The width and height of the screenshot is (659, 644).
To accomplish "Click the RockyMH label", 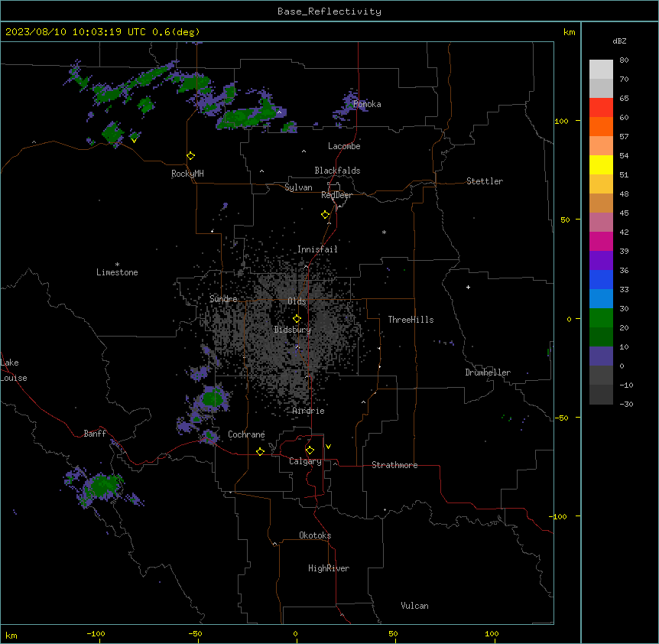I will (x=187, y=174).
